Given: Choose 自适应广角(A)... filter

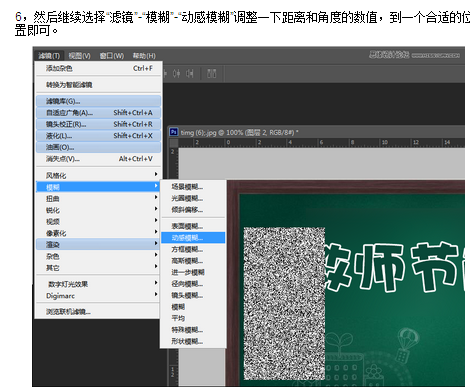Looking at the screenshot, I should pyautogui.click(x=99, y=113).
